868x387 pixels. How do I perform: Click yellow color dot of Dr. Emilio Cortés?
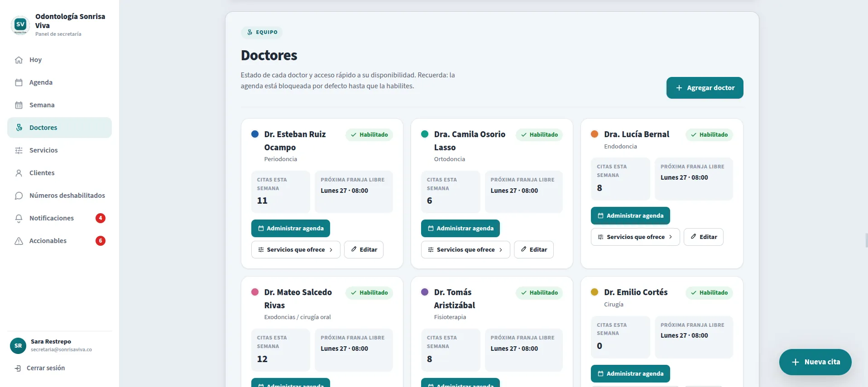click(595, 292)
